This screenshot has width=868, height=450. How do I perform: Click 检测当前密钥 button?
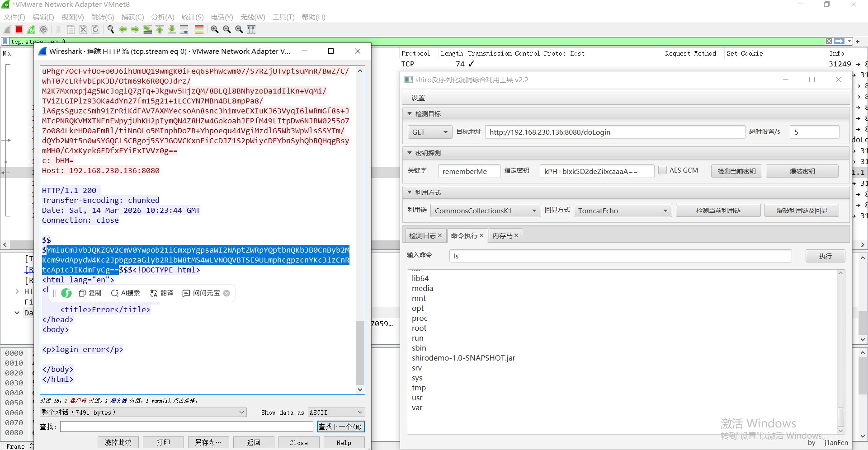tap(736, 171)
